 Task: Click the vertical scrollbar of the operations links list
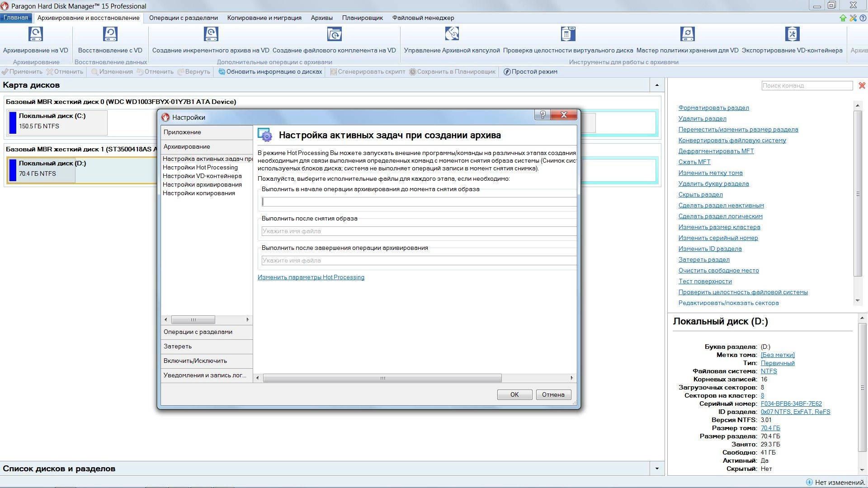click(x=858, y=193)
